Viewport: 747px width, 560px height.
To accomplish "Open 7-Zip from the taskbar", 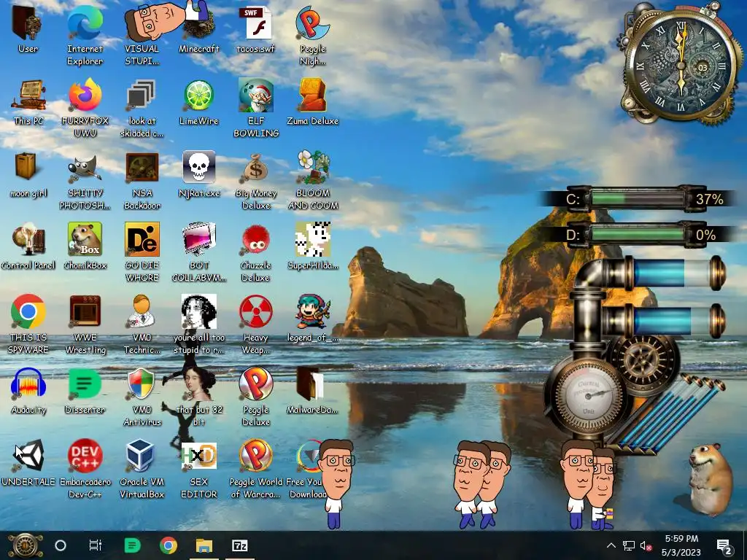I will click(x=239, y=545).
